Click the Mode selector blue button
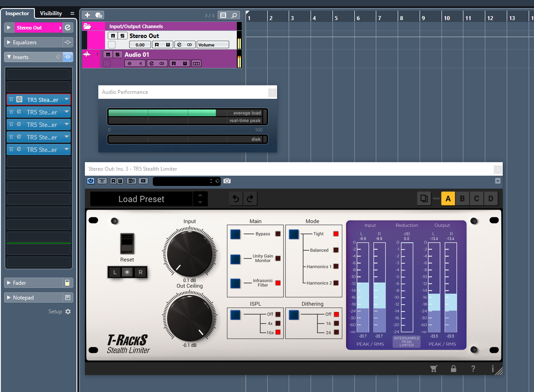This screenshot has height=392, width=534. click(294, 234)
